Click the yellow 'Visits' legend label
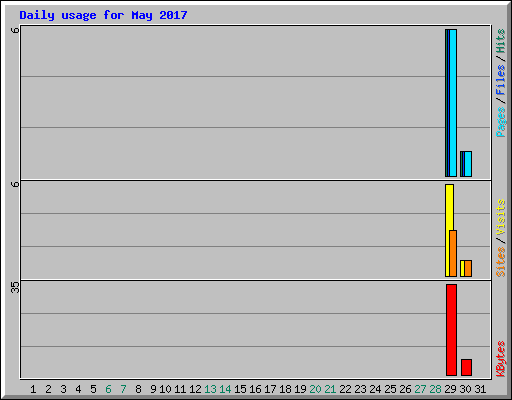The image size is (512, 400). (x=501, y=217)
